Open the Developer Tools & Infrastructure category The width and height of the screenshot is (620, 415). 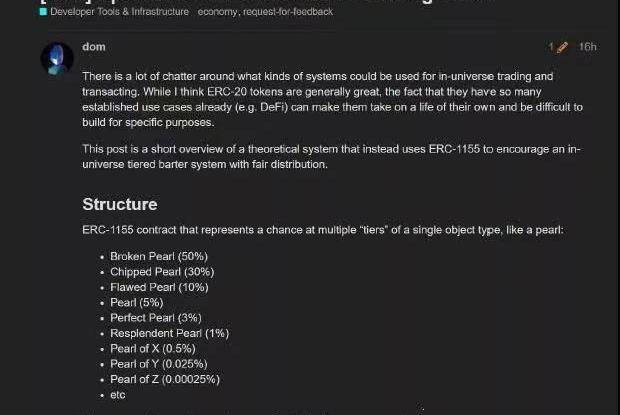click(x=119, y=12)
